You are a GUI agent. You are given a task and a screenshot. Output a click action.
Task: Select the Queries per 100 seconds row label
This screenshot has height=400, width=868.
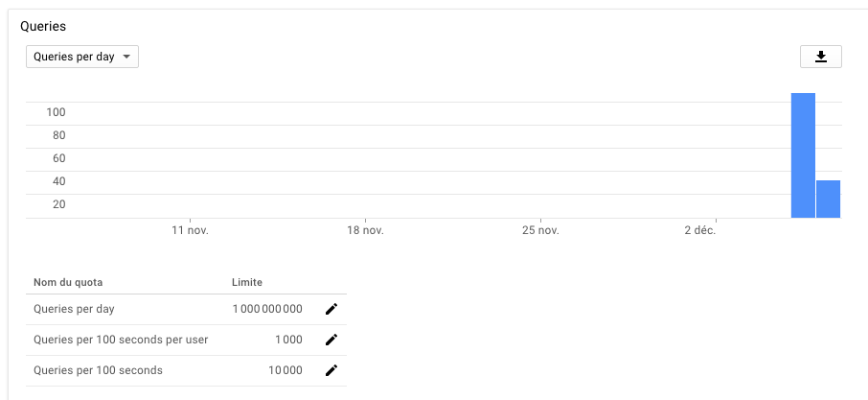point(98,370)
